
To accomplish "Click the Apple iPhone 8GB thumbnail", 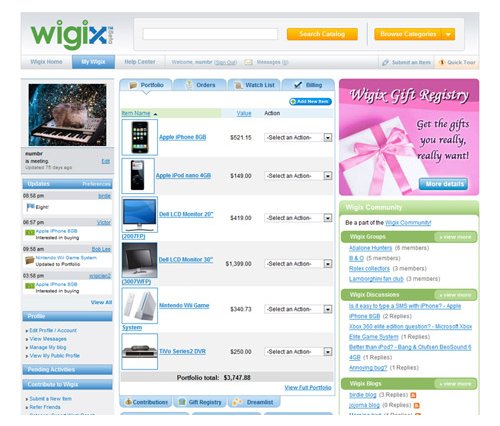I will click(x=140, y=137).
